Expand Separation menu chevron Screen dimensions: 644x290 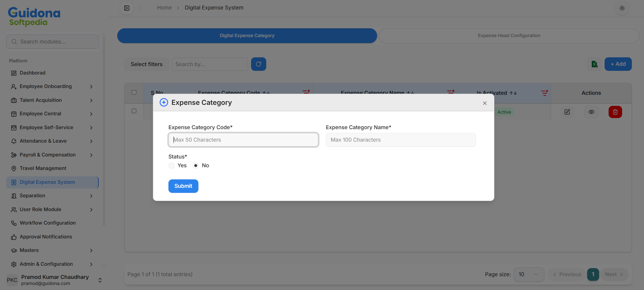[x=91, y=196]
